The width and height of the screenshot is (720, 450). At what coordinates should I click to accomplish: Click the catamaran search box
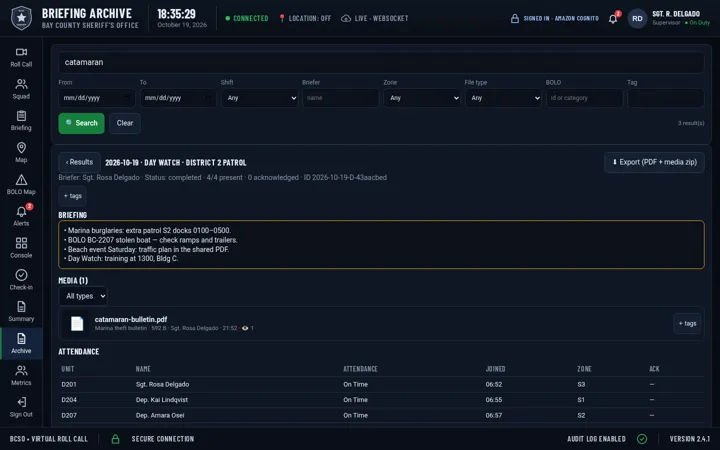[x=381, y=62]
